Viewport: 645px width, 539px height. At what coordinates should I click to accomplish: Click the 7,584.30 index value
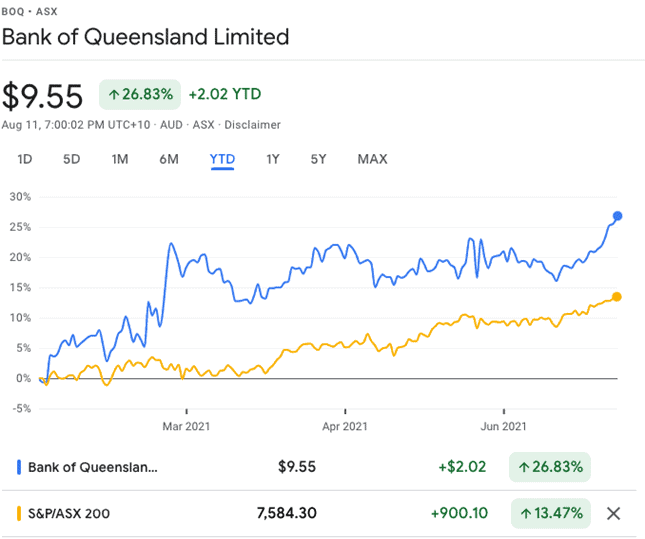(x=287, y=513)
